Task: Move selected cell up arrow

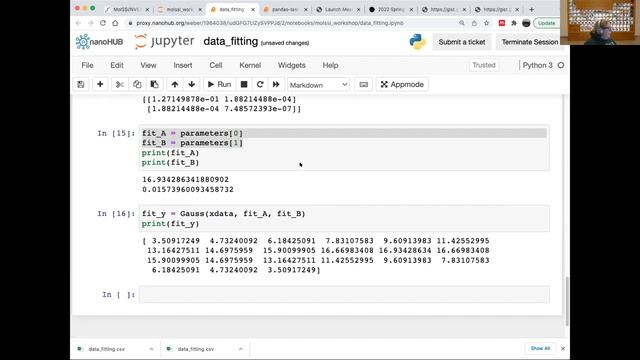Action: tap(175, 84)
